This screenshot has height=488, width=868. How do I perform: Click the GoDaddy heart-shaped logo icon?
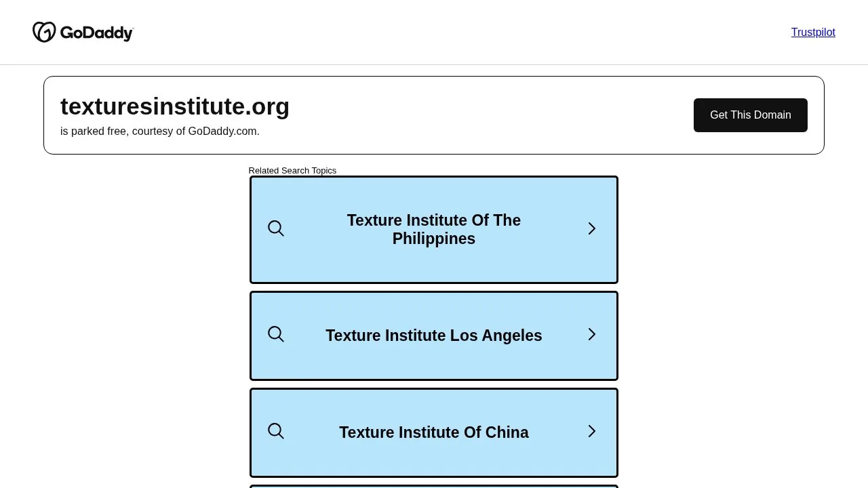[44, 32]
